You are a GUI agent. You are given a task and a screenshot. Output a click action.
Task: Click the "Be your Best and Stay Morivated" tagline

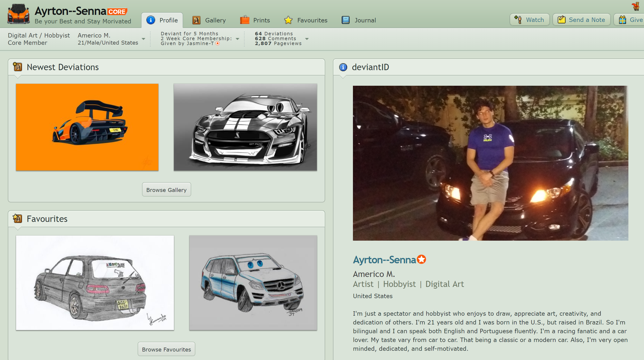pos(83,21)
